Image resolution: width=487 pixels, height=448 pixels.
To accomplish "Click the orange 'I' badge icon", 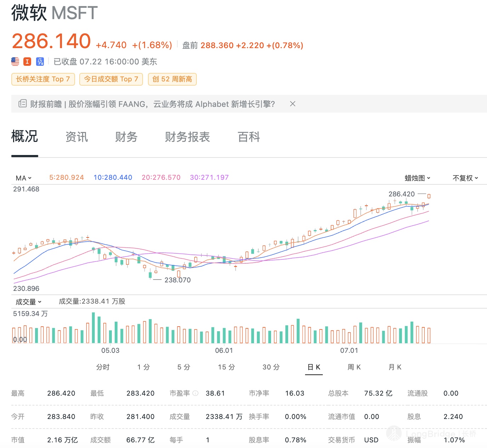I will [27, 62].
